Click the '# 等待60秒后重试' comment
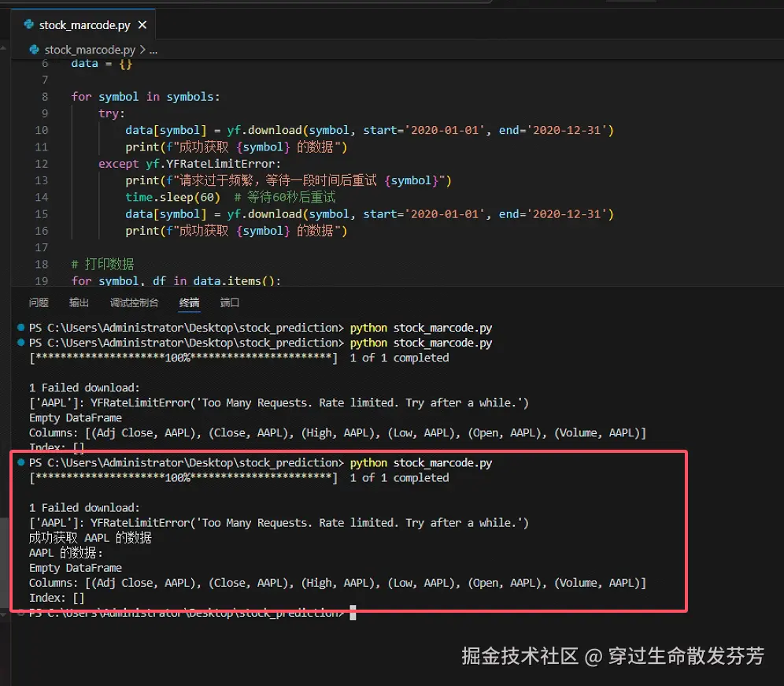Image resolution: width=784 pixels, height=686 pixels. coord(284,197)
